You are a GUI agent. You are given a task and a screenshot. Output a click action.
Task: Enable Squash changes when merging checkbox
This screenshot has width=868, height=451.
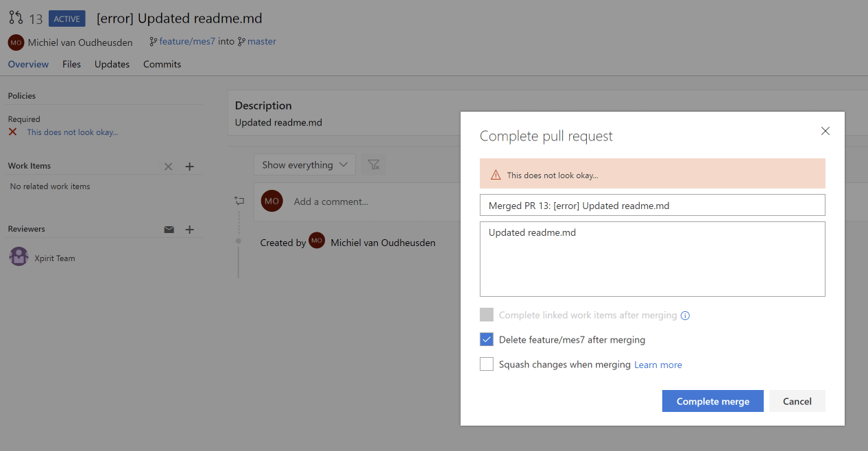487,364
